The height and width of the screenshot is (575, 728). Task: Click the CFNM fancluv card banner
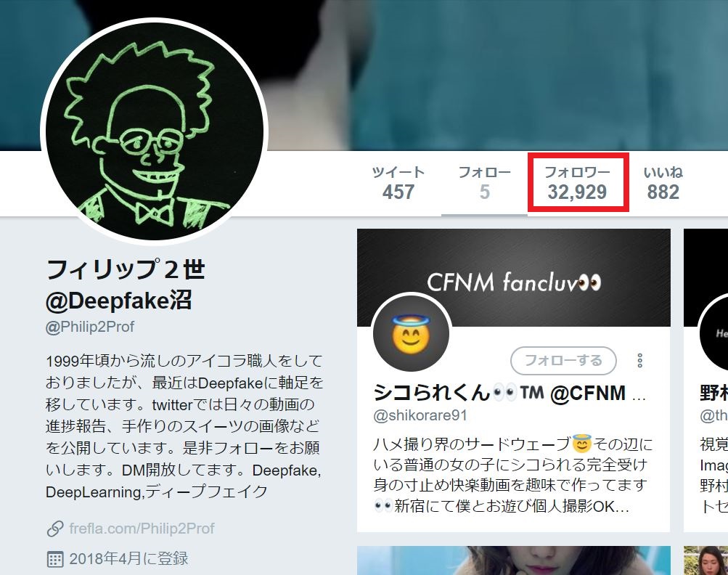click(x=513, y=277)
